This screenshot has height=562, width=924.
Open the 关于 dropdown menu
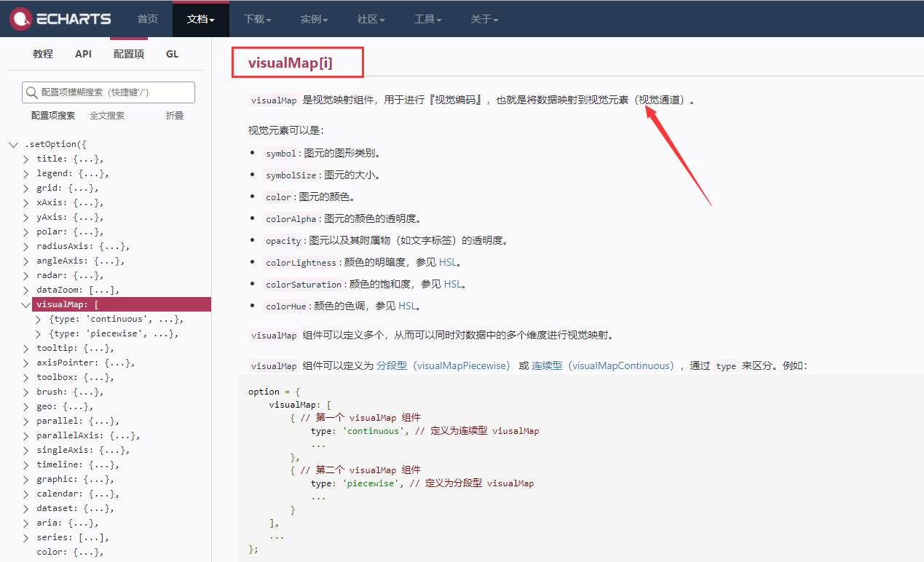point(484,19)
